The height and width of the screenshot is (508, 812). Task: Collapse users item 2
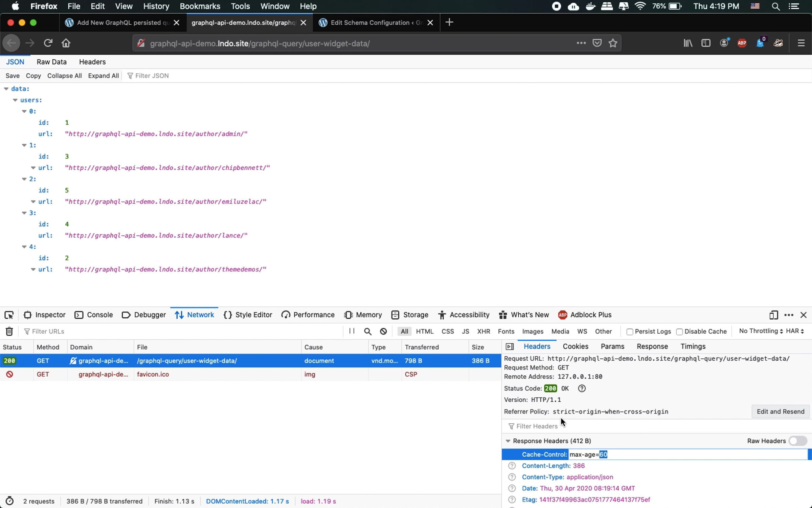pyautogui.click(x=24, y=179)
